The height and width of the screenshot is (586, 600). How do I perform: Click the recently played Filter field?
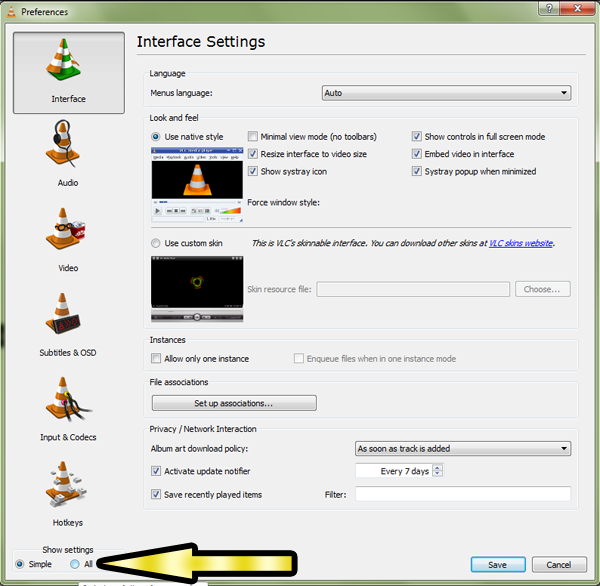(x=463, y=494)
